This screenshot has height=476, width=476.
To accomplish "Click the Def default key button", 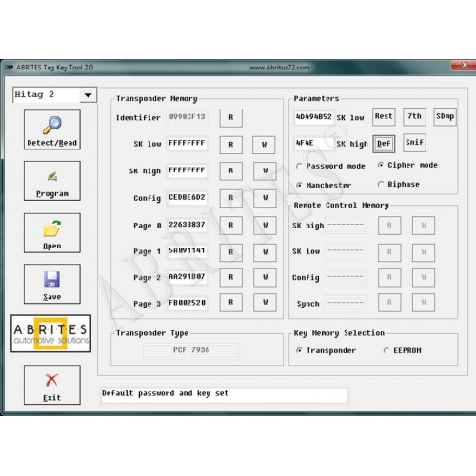I will (x=384, y=144).
